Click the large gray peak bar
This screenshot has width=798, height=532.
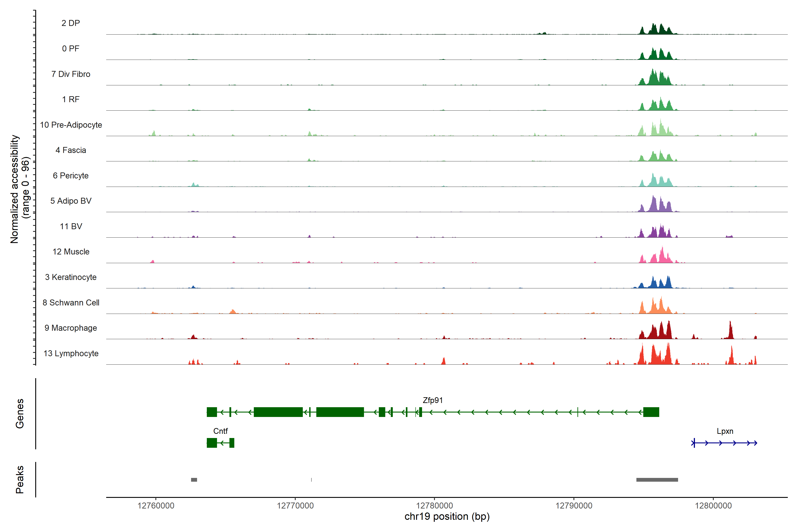tap(657, 480)
